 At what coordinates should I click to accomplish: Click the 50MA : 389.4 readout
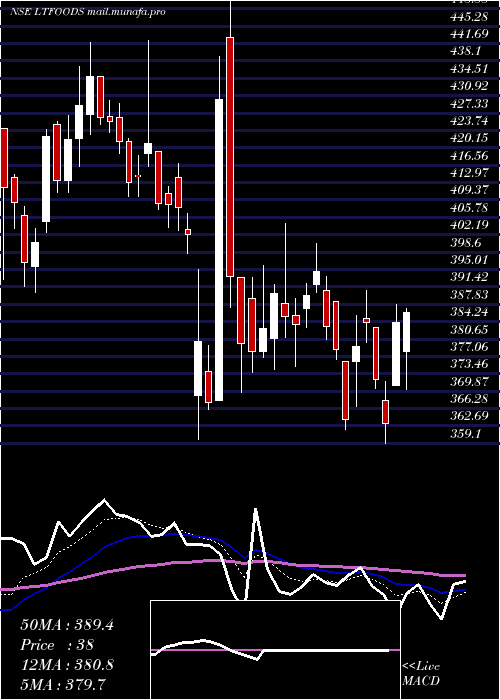coord(67,625)
